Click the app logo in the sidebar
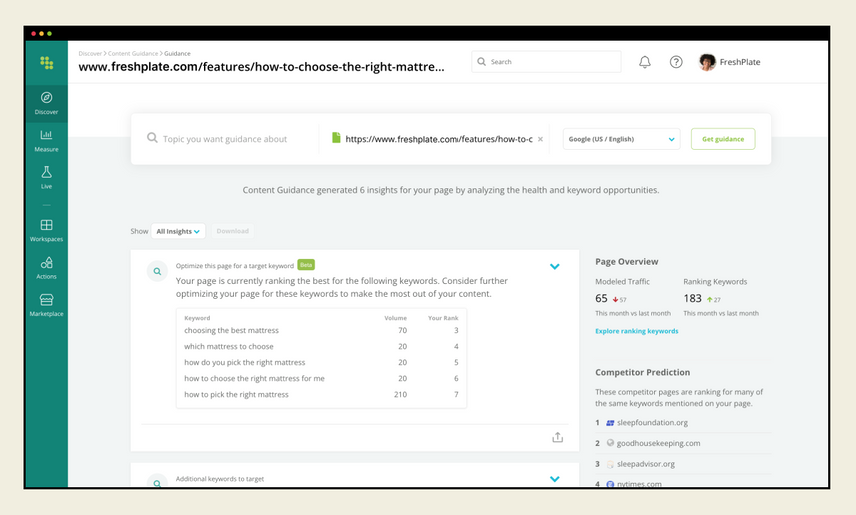The width and height of the screenshot is (856, 515). tap(46, 63)
